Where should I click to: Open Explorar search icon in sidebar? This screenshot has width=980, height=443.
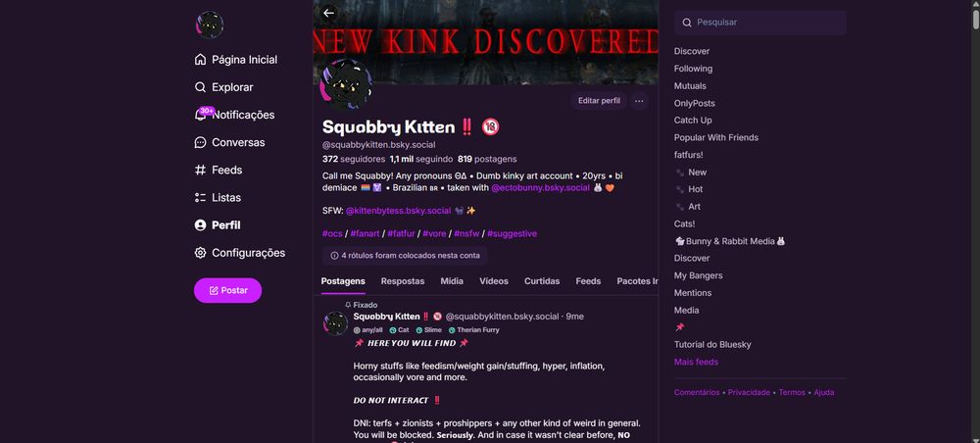pyautogui.click(x=200, y=87)
